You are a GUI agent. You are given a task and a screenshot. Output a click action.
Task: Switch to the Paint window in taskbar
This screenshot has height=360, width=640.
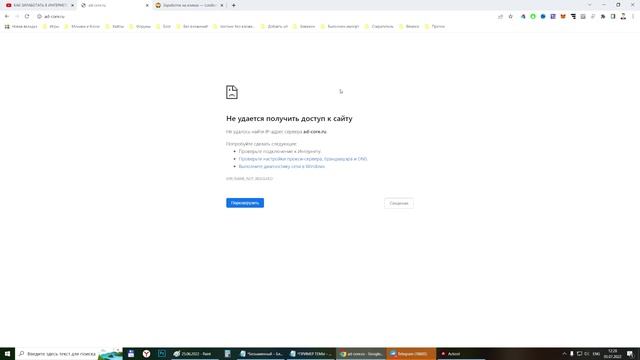tap(195, 353)
